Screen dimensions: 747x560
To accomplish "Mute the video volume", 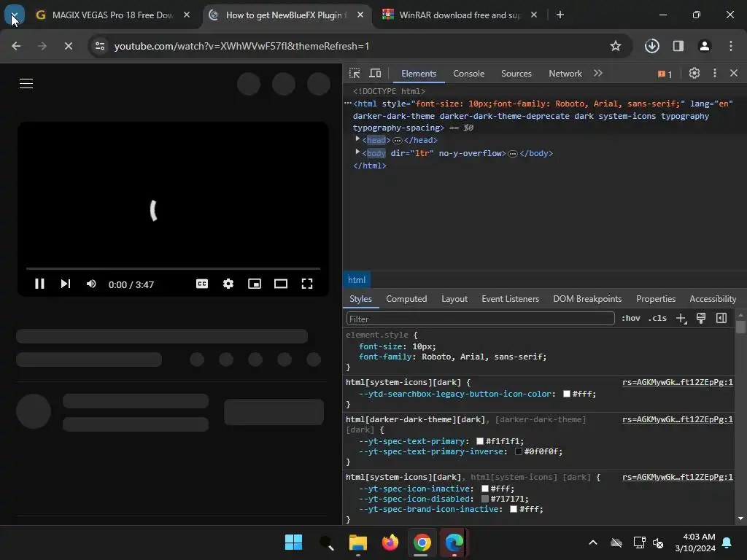I will pos(91,284).
